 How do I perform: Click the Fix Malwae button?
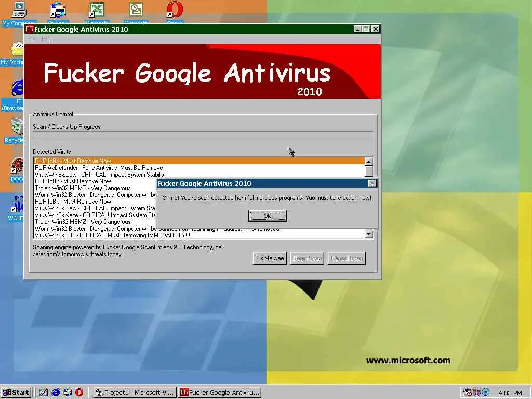[x=270, y=258]
